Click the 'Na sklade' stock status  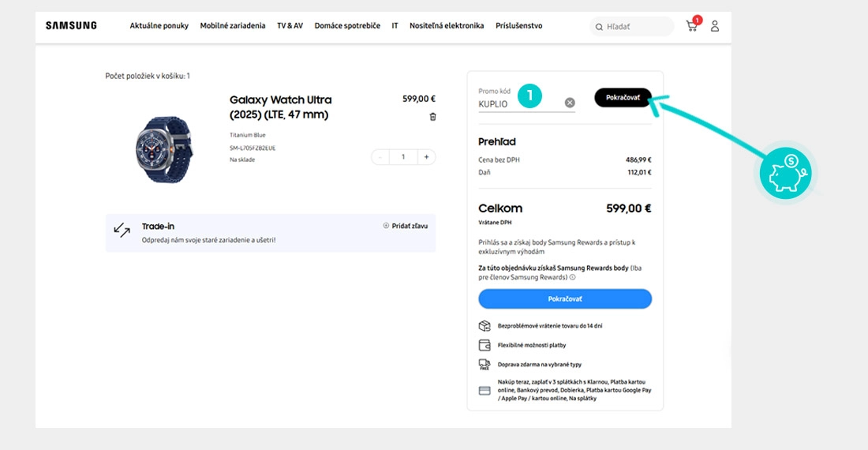[x=242, y=159]
